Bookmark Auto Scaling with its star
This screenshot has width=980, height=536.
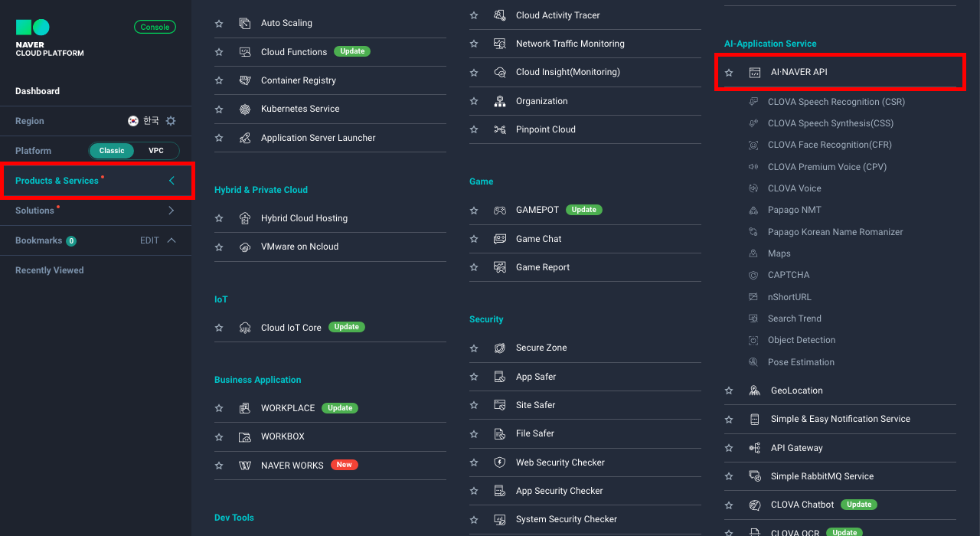click(x=219, y=24)
